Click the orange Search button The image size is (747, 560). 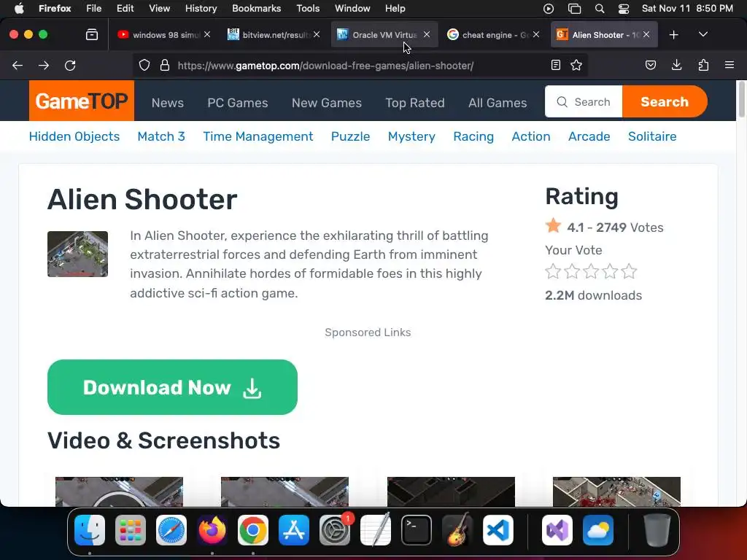pyautogui.click(x=665, y=101)
